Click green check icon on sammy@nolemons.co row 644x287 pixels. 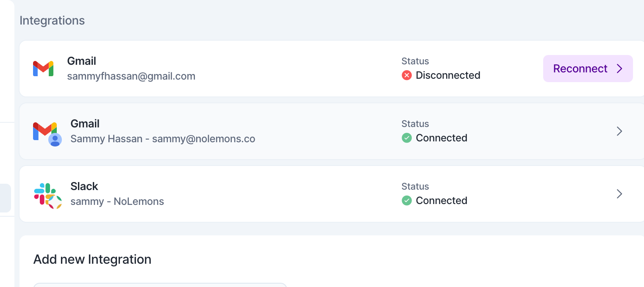407,138
